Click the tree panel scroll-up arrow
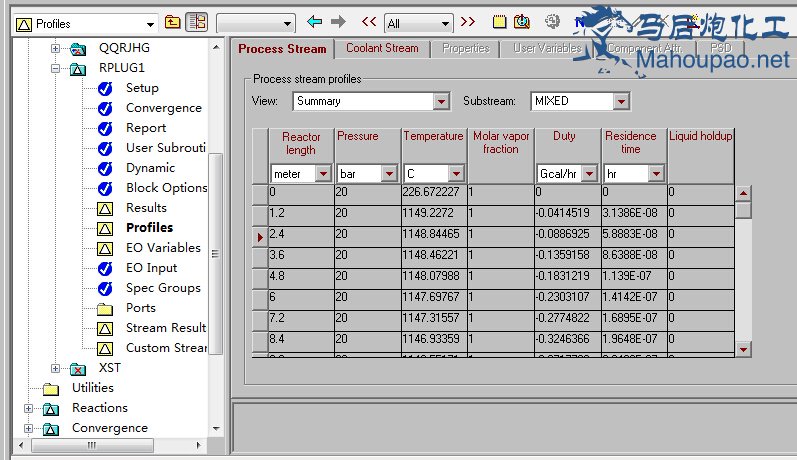The image size is (797, 460). [x=216, y=47]
